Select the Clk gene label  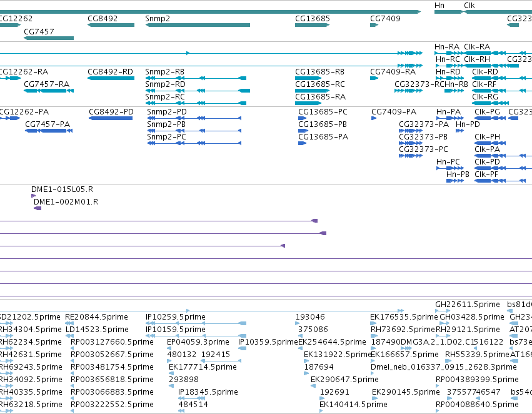click(x=469, y=6)
